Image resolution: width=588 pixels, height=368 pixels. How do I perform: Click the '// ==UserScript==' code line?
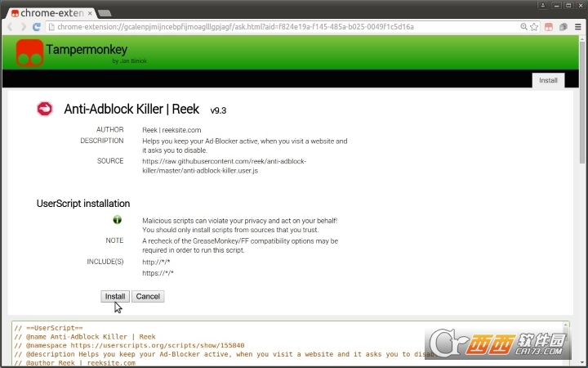48,328
